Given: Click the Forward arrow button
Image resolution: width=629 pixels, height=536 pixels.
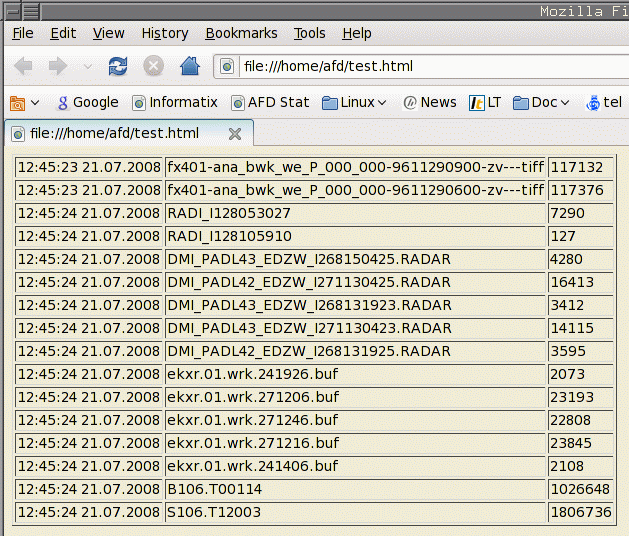Looking at the screenshot, I should 58,67.
